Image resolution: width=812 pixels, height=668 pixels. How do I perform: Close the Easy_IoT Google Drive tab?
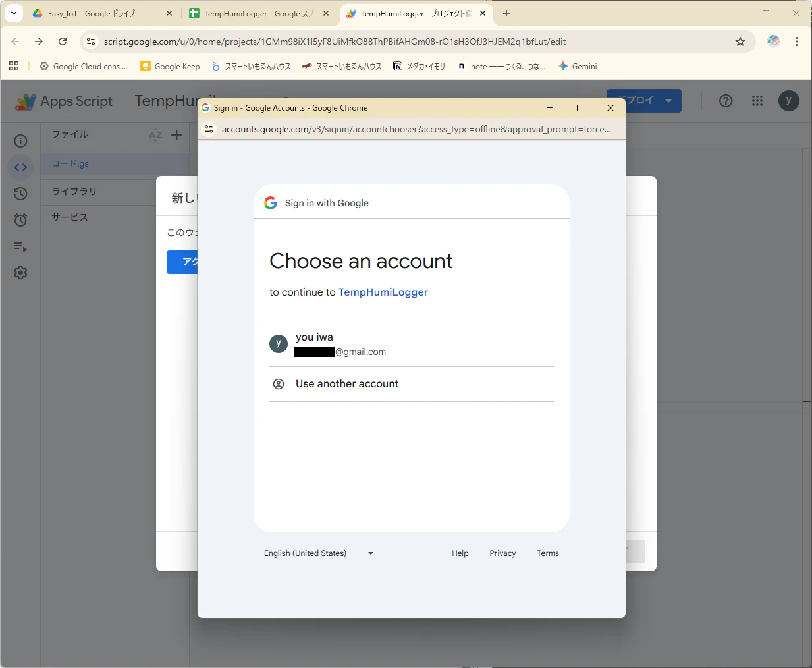coord(169,13)
